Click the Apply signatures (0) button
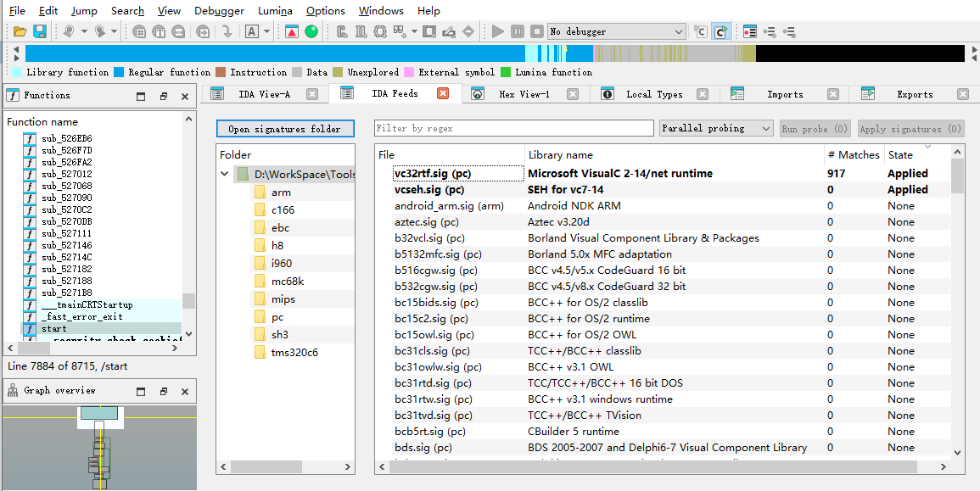980x491 pixels. tap(910, 129)
